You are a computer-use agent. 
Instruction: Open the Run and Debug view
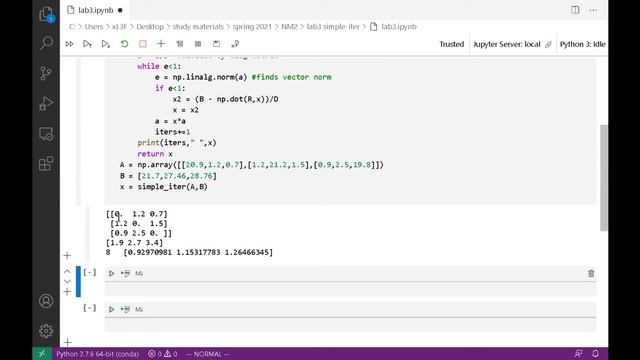click(46, 103)
